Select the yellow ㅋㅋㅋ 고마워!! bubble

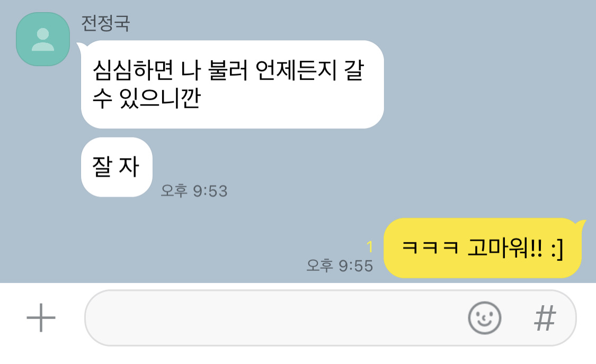483,248
